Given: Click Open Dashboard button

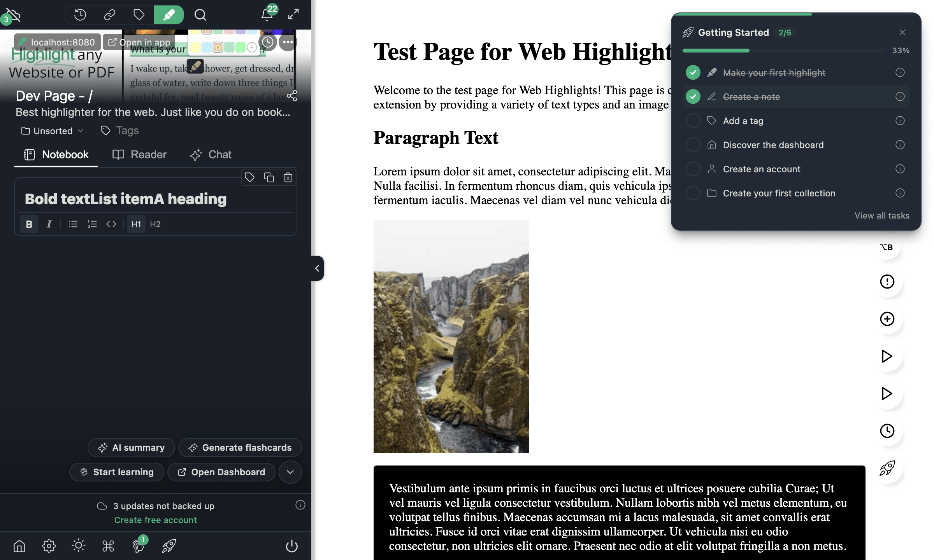Looking at the screenshot, I should pos(221,472).
